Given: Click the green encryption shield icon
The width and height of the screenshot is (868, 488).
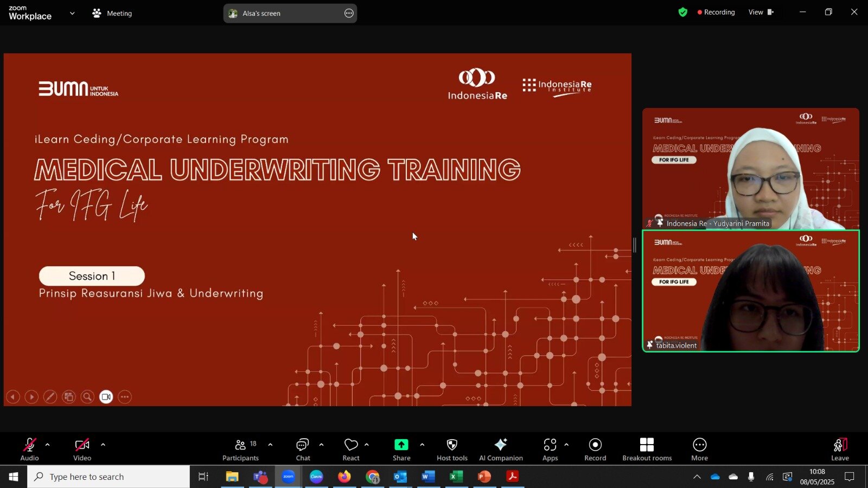Looking at the screenshot, I should [683, 12].
